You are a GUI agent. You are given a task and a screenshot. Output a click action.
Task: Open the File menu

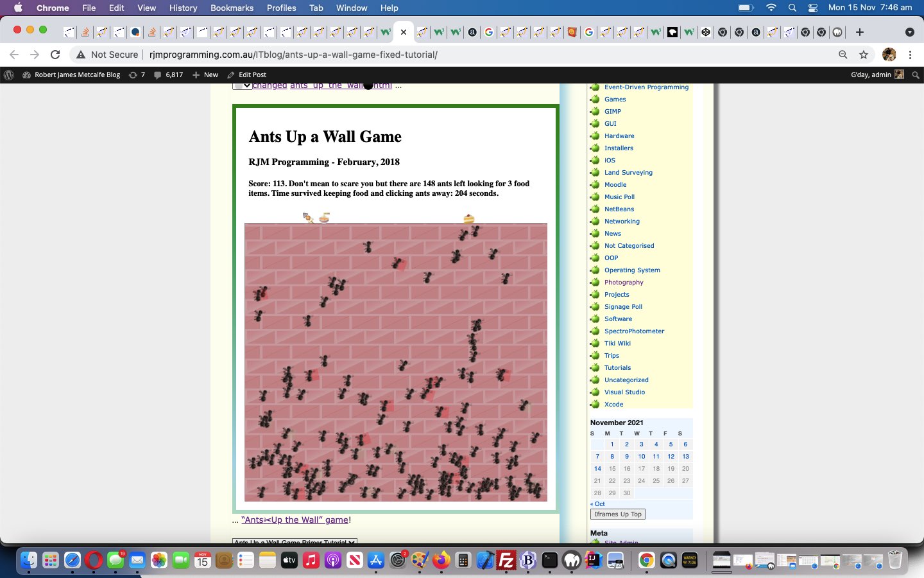[89, 8]
